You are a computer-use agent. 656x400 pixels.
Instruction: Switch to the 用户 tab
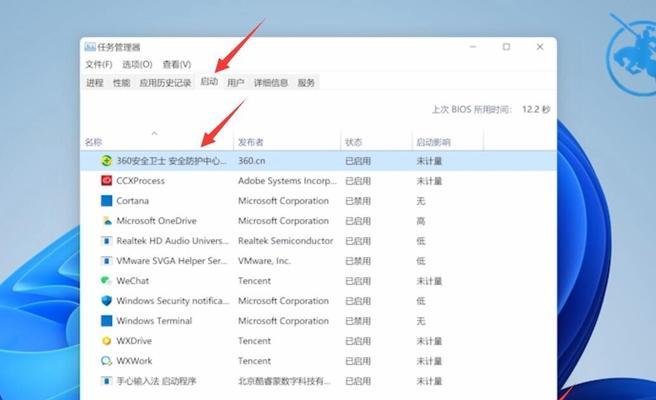pyautogui.click(x=236, y=82)
